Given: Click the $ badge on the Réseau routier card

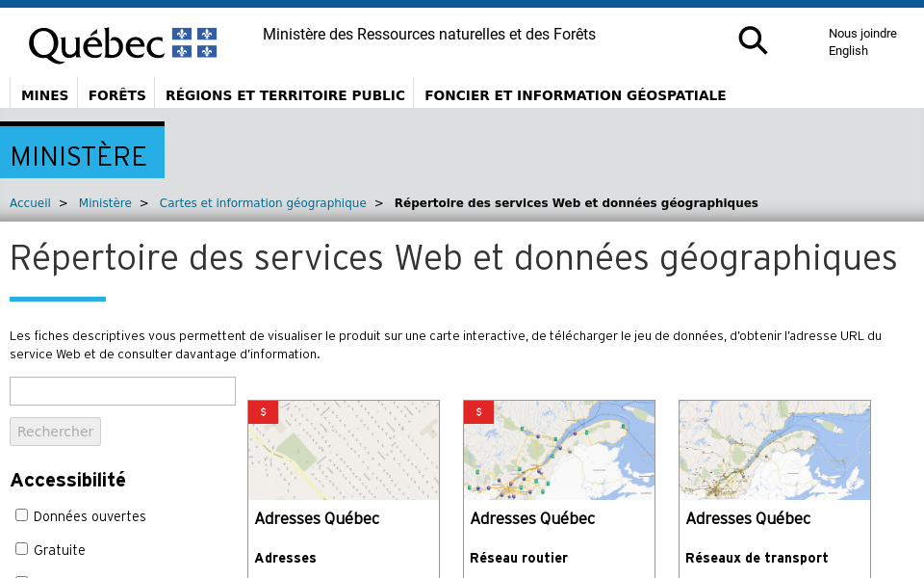Looking at the screenshot, I should pyautogui.click(x=478, y=411).
